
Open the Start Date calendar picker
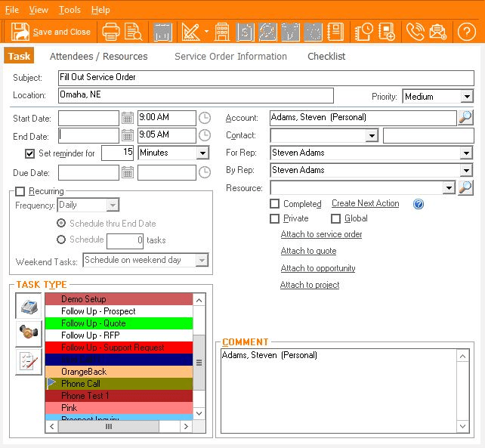point(128,118)
